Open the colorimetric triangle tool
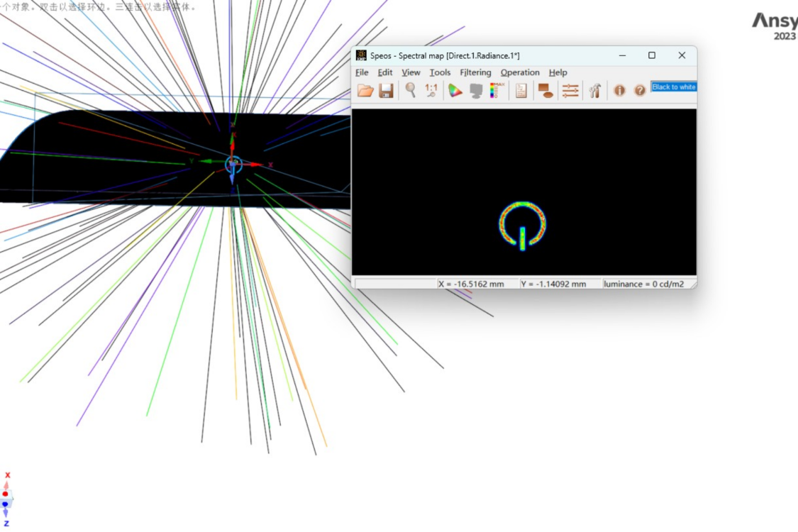The height and width of the screenshot is (532, 798). 455,90
